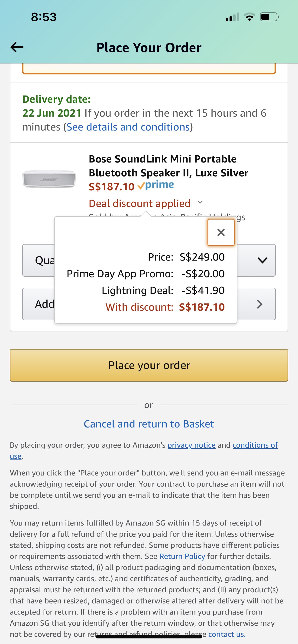The width and height of the screenshot is (298, 644).
Task: Tap the Prime badge icon
Action: pos(156,185)
